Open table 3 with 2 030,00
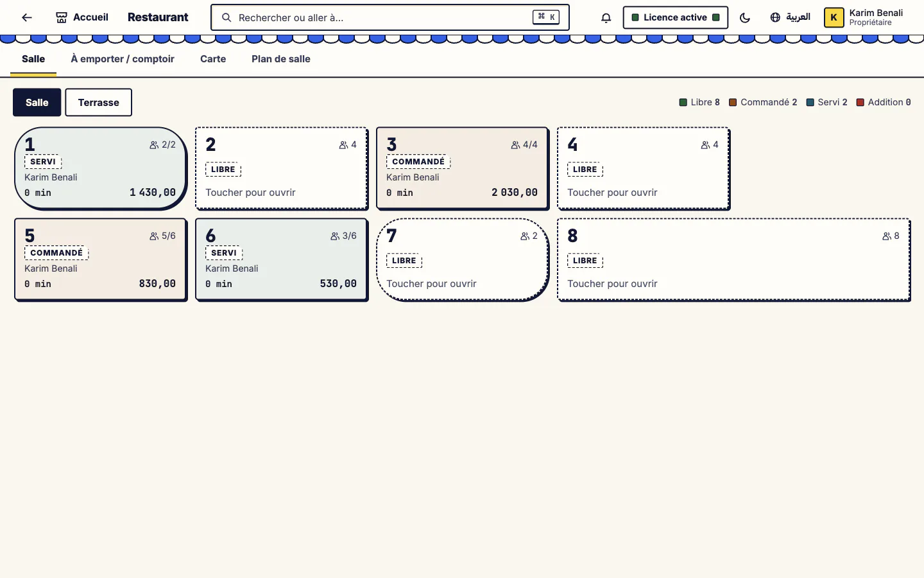Viewport: 924px width, 578px height. 462,168
